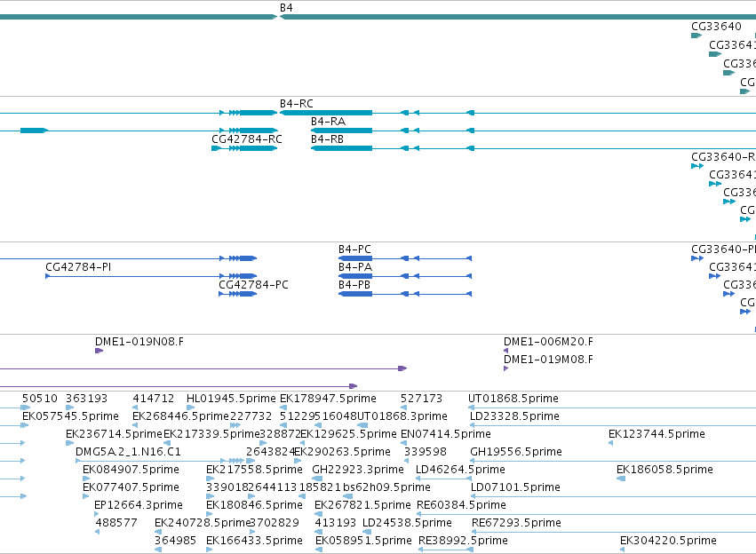Screen dimensions: 756x554
Task: Click EST 414712 label
Action: pos(154,399)
